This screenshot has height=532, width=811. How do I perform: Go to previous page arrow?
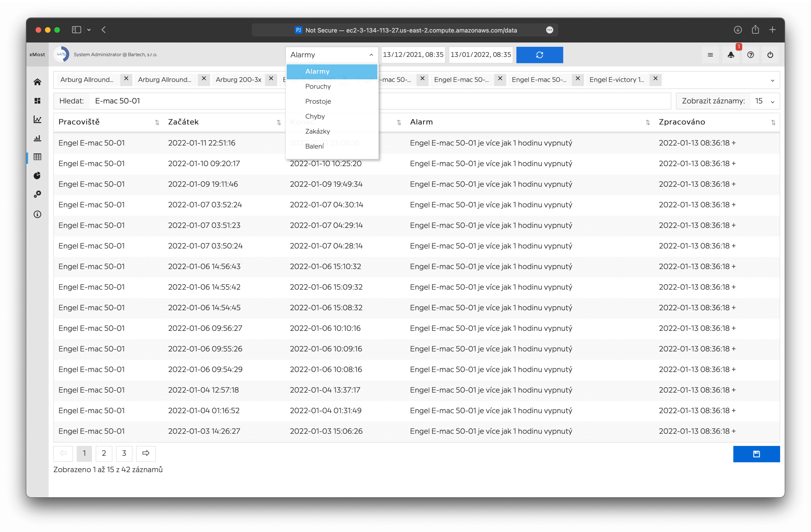click(x=63, y=453)
